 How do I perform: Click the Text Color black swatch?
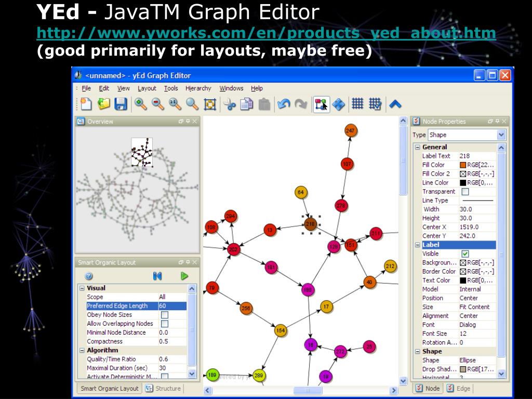click(463, 281)
